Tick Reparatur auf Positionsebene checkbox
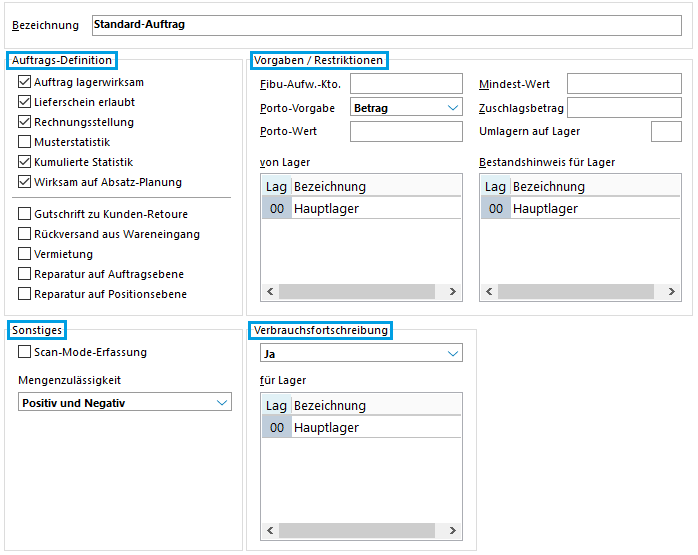The height and width of the screenshot is (555, 698). tap(25, 294)
